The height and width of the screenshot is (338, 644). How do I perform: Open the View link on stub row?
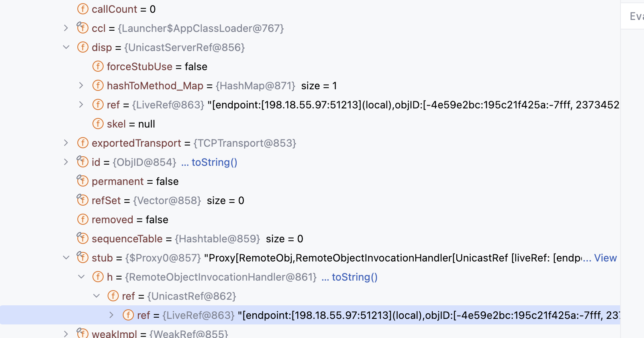(x=605, y=258)
